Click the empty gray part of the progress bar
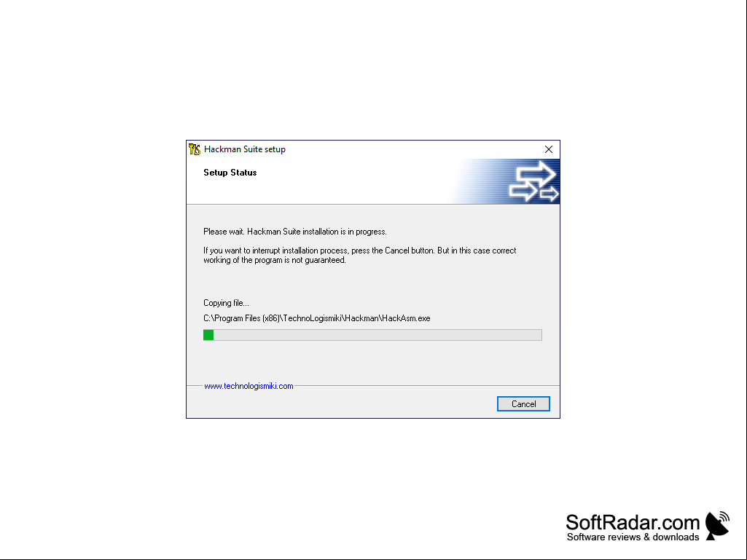This screenshot has width=747, height=560. tap(378, 335)
